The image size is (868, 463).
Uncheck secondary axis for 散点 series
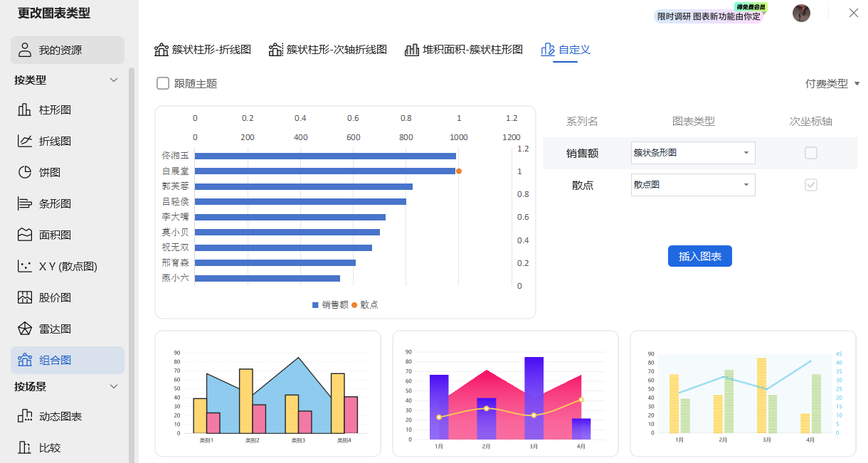pyautogui.click(x=810, y=184)
